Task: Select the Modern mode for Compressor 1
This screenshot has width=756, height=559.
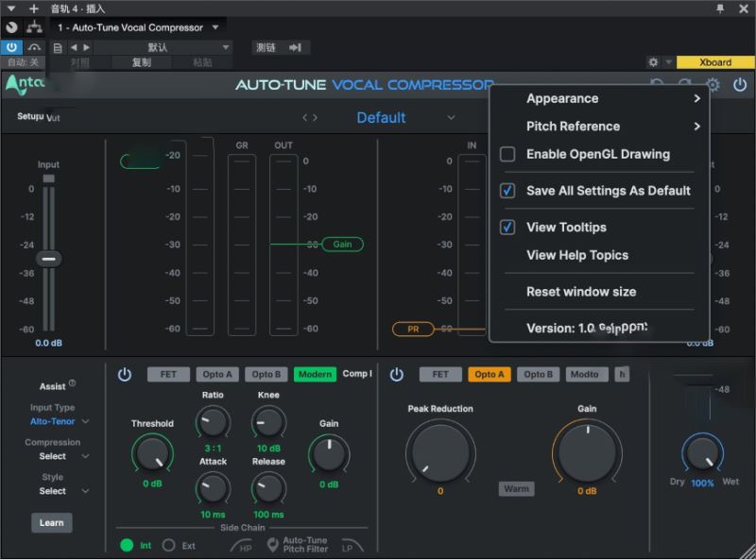Action: (315, 375)
